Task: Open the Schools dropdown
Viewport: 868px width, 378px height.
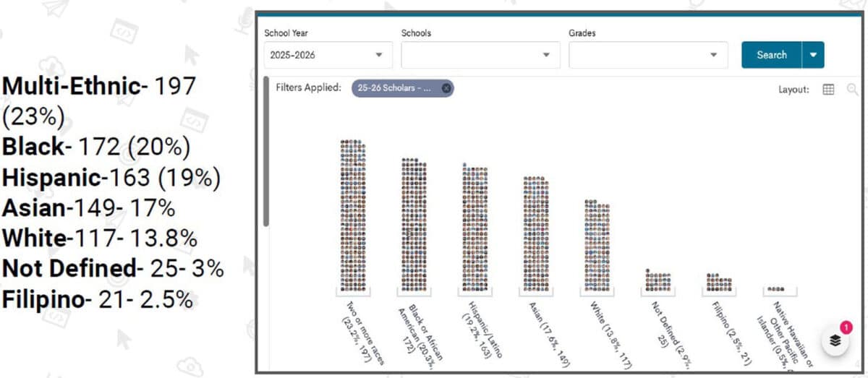Action: point(480,55)
